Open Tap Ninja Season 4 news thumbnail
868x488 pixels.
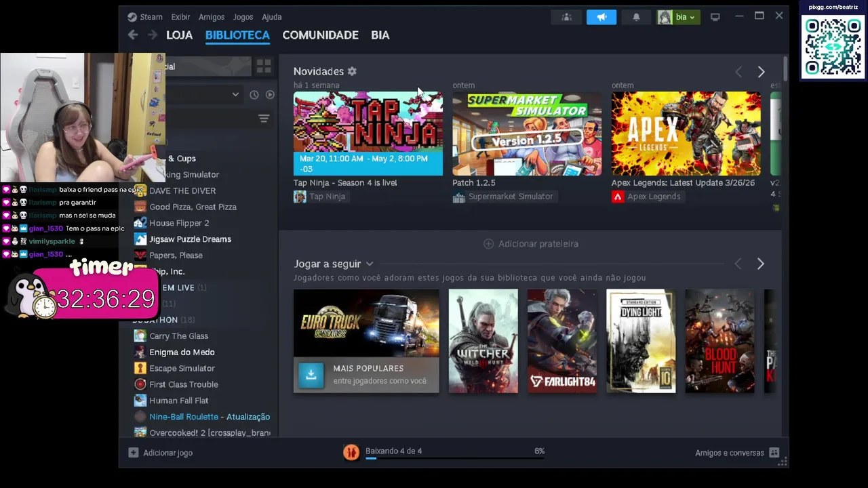coord(368,134)
